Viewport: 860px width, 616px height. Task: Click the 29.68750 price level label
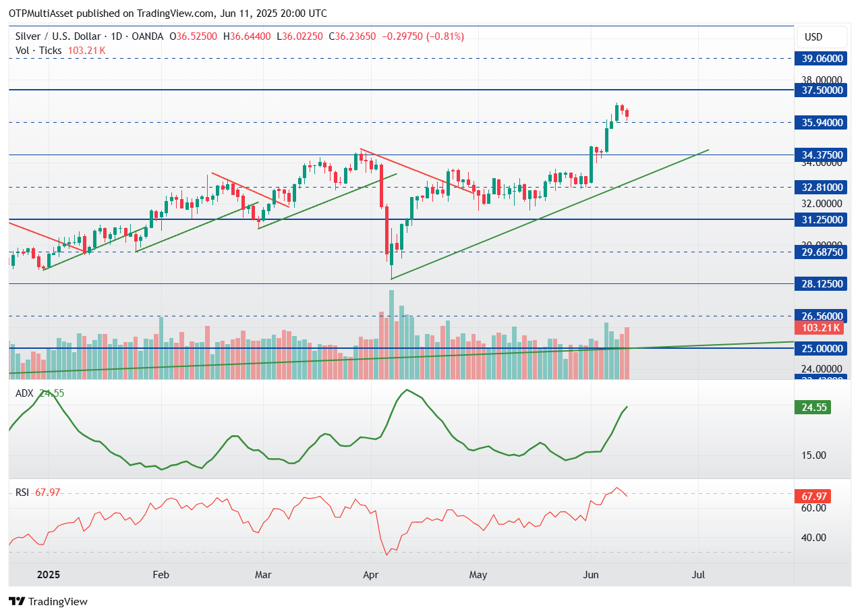(x=821, y=252)
